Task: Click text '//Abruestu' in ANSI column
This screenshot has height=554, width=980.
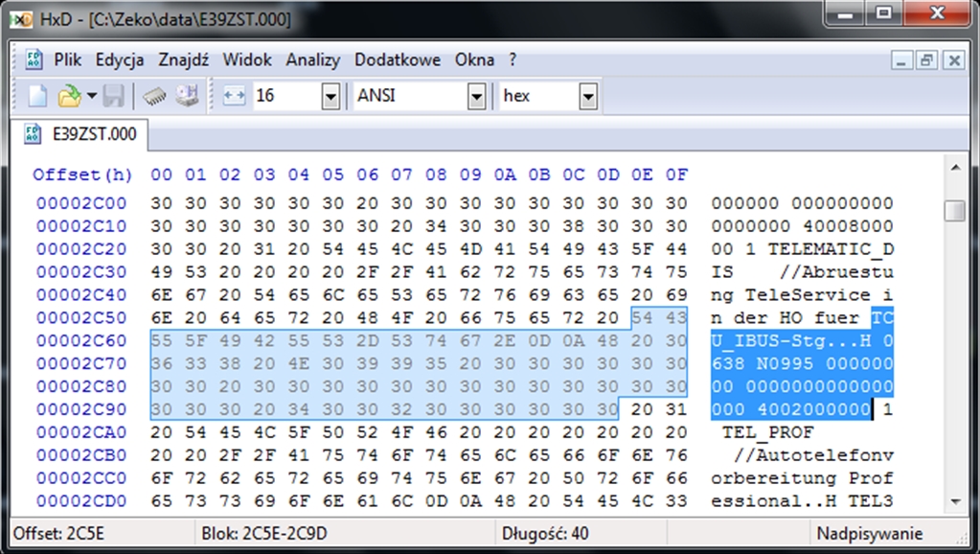Action: point(836,272)
